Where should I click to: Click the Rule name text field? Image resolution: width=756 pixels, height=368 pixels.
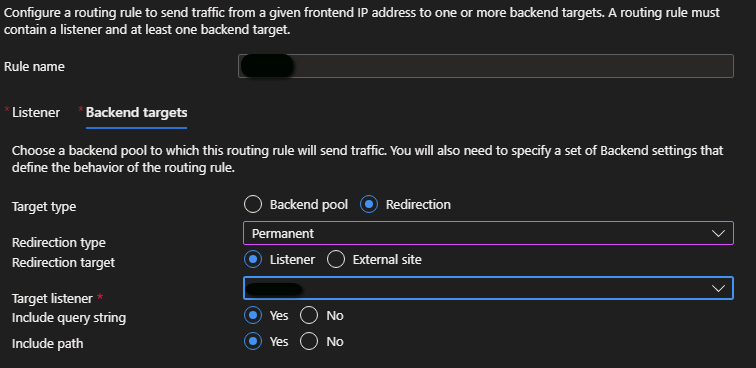(x=486, y=66)
